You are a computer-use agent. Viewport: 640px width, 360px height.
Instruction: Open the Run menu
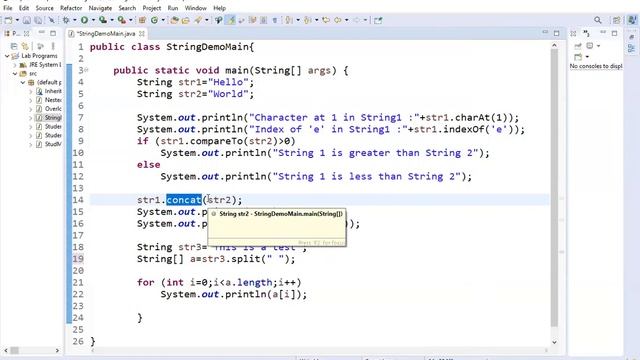[x=173, y=8]
